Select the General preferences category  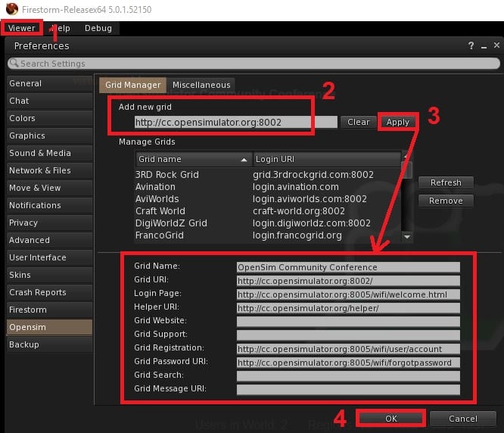tap(50, 83)
